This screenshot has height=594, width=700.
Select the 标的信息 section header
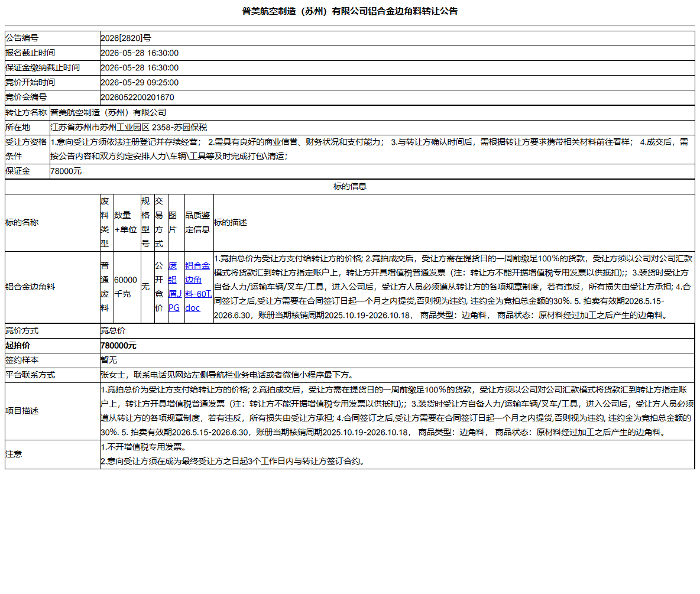point(350,187)
